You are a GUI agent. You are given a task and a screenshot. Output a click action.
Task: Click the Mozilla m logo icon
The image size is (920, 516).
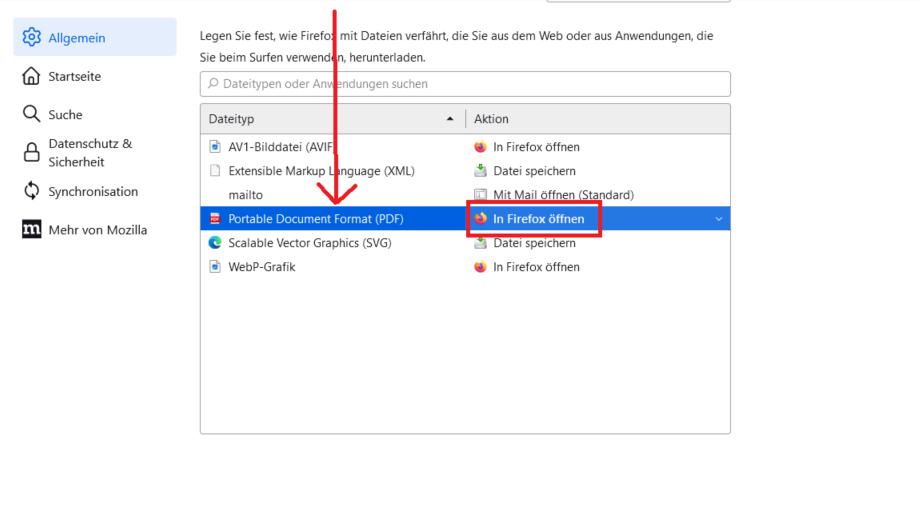click(x=32, y=229)
